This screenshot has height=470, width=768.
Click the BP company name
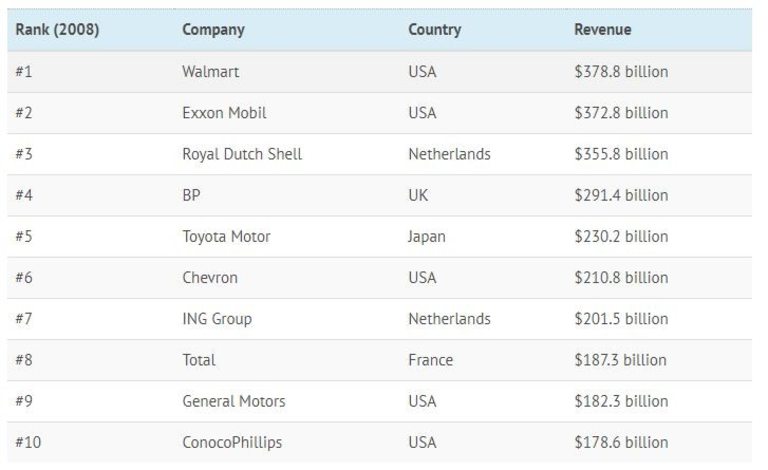click(x=192, y=195)
